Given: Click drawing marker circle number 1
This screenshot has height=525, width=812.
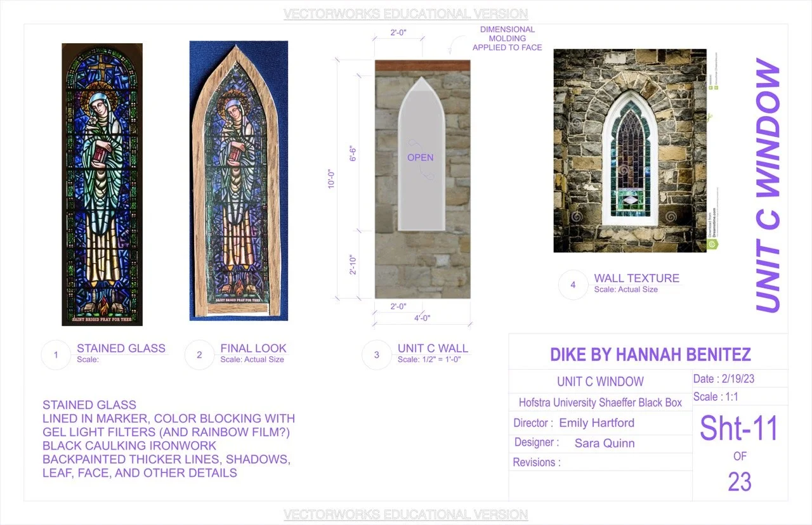Looking at the screenshot, I should tap(56, 355).
